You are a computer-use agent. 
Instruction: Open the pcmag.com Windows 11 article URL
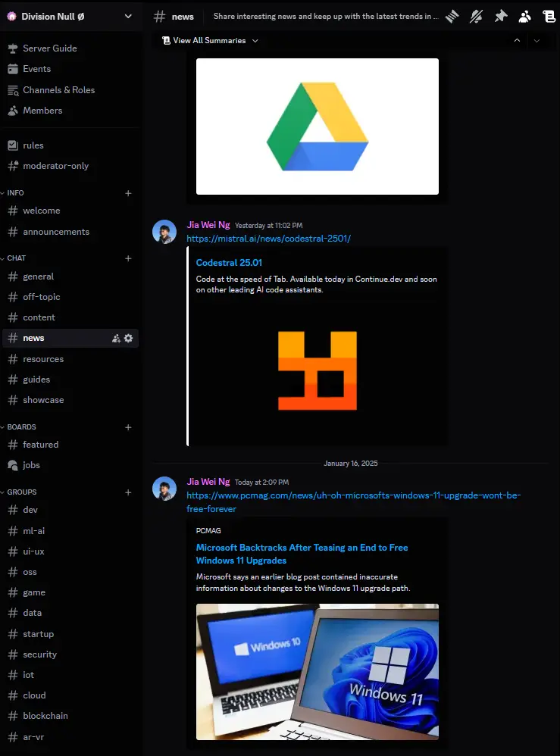point(354,502)
